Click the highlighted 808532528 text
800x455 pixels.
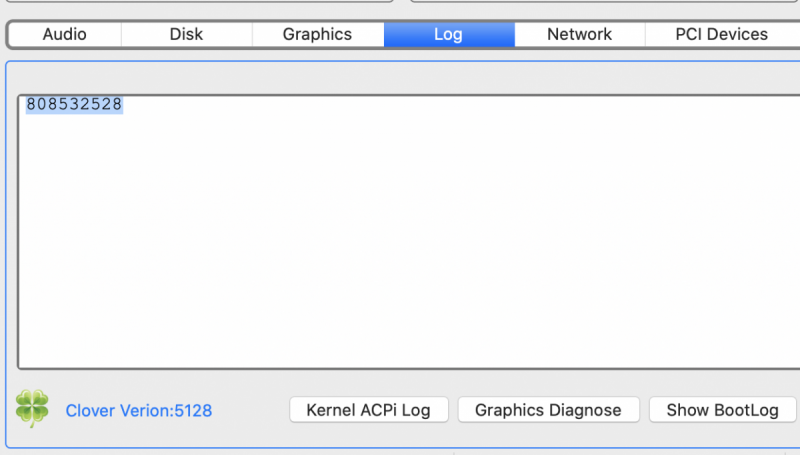coord(74,105)
